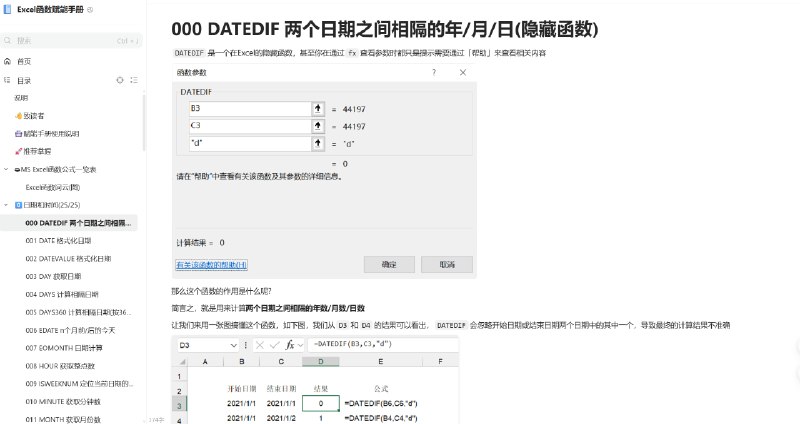Click the 有关该函数的帮助(H) link
800x424 pixels.
click(x=212, y=265)
